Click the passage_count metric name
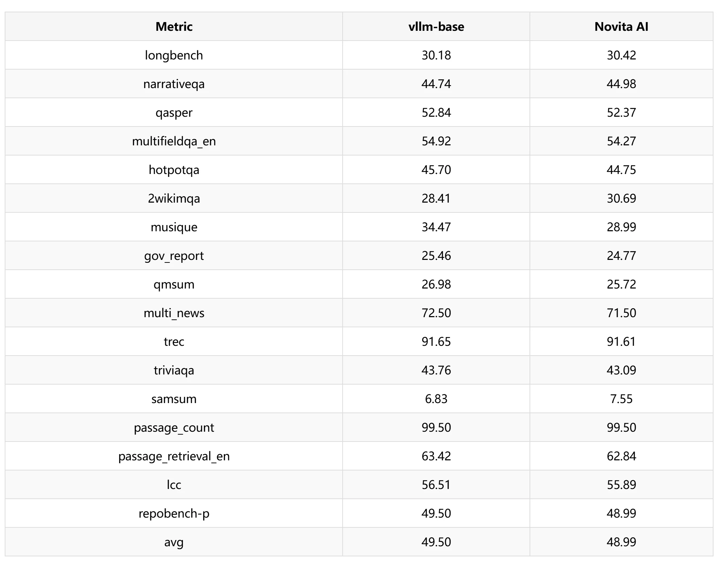The height and width of the screenshot is (564, 728). (x=174, y=427)
